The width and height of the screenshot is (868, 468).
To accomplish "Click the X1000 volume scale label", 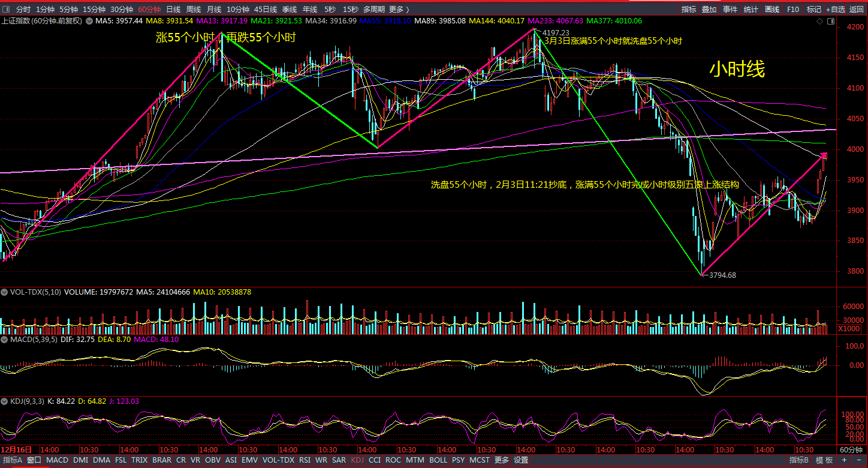I will (x=849, y=329).
